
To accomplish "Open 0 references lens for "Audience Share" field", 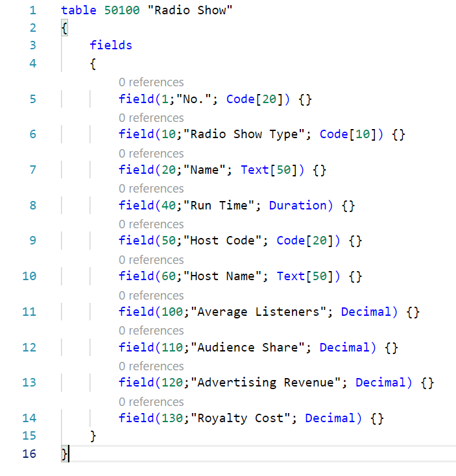I will pos(151,331).
